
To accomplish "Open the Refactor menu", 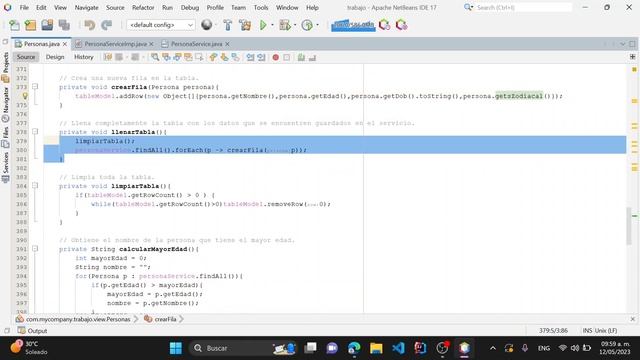I will coord(143,7).
